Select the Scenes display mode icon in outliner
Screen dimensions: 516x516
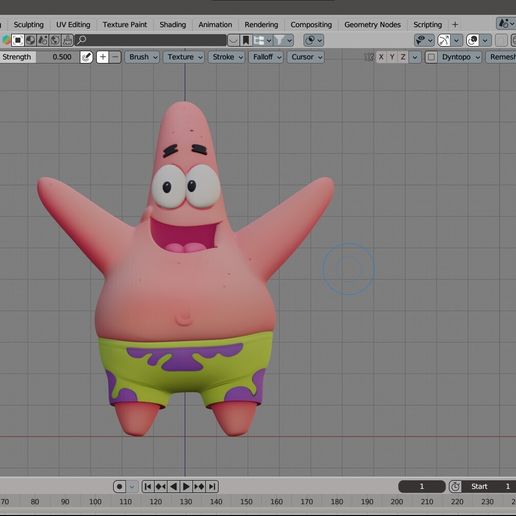[x=17, y=40]
